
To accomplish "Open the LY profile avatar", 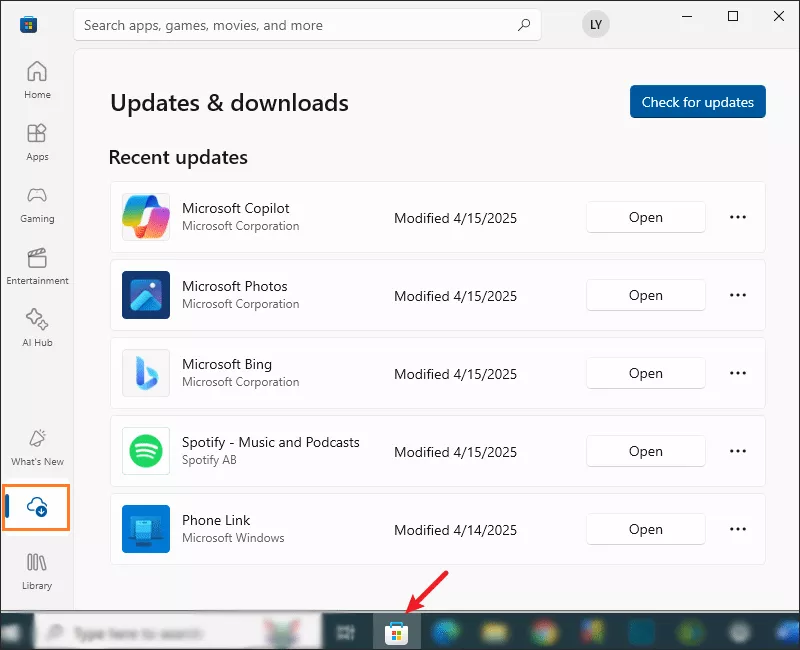I will click(595, 24).
